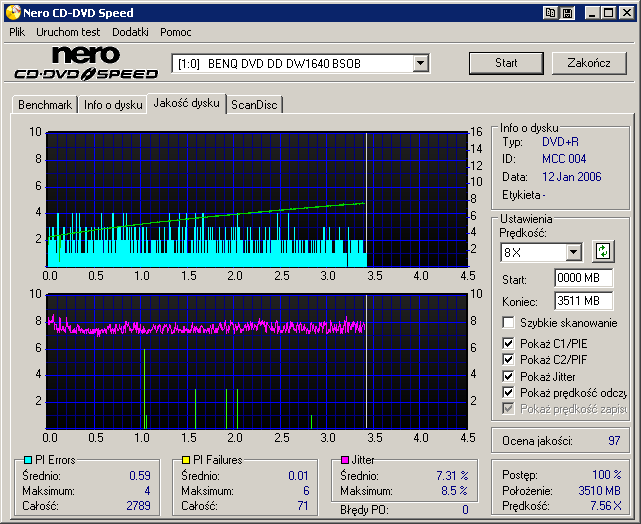Click the Nero CD-DVD Speed logo
This screenshot has height=524, width=641.
tap(86, 63)
